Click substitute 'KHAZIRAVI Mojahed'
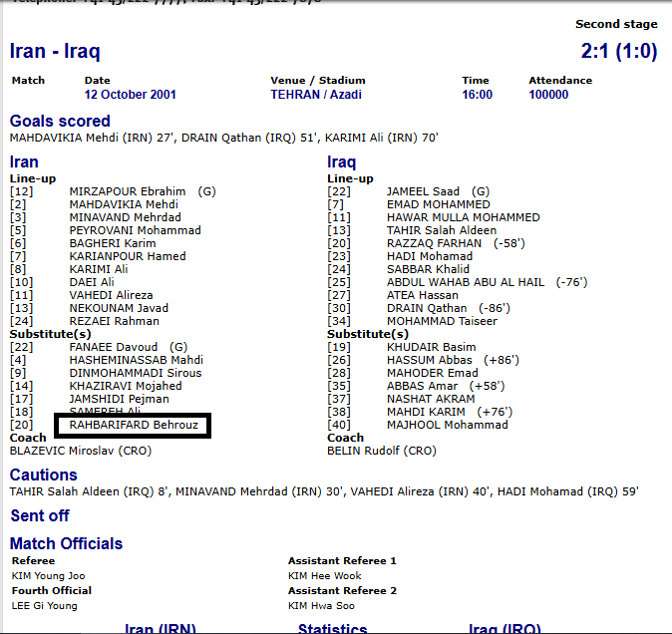This screenshot has height=634, width=672. click(126, 386)
